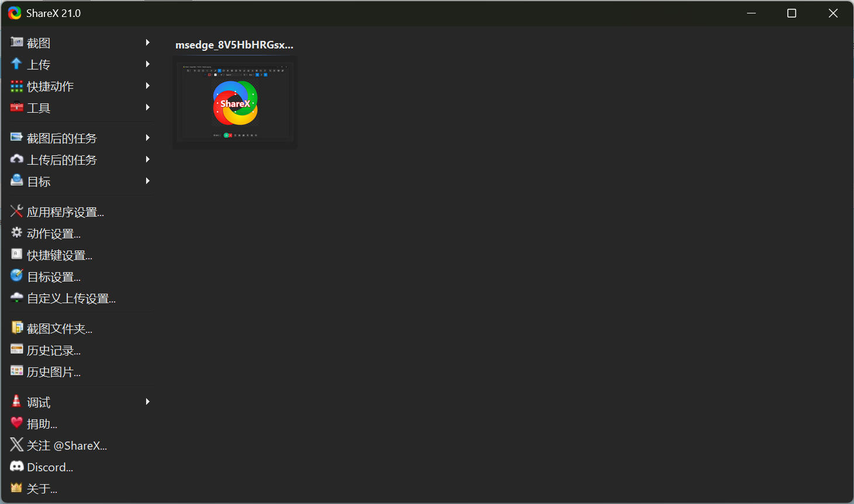Open 历史记录... window
The image size is (854, 504).
pyautogui.click(x=81, y=350)
